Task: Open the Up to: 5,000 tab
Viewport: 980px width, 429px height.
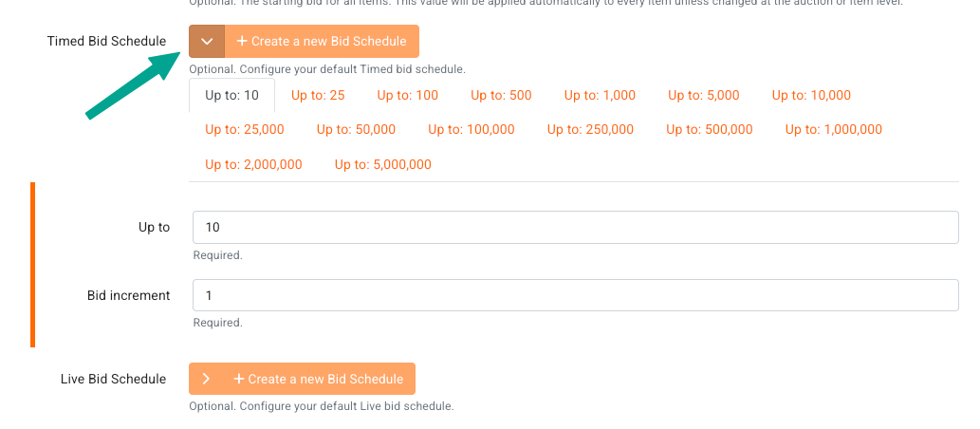Action: (704, 96)
